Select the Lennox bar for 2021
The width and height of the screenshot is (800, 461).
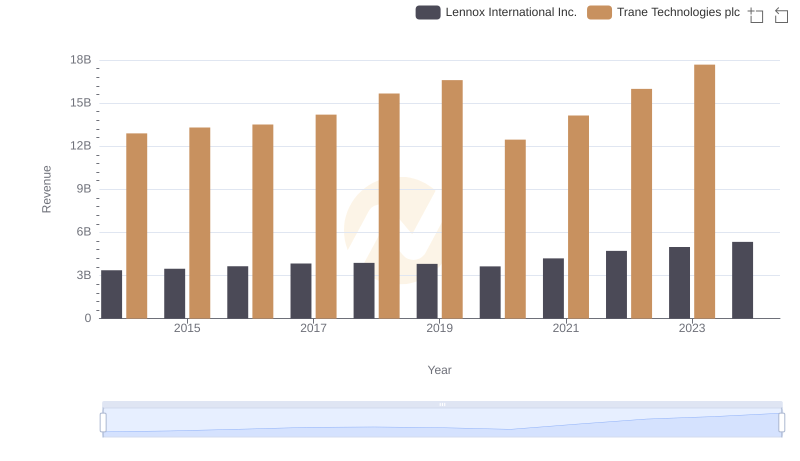point(553,288)
